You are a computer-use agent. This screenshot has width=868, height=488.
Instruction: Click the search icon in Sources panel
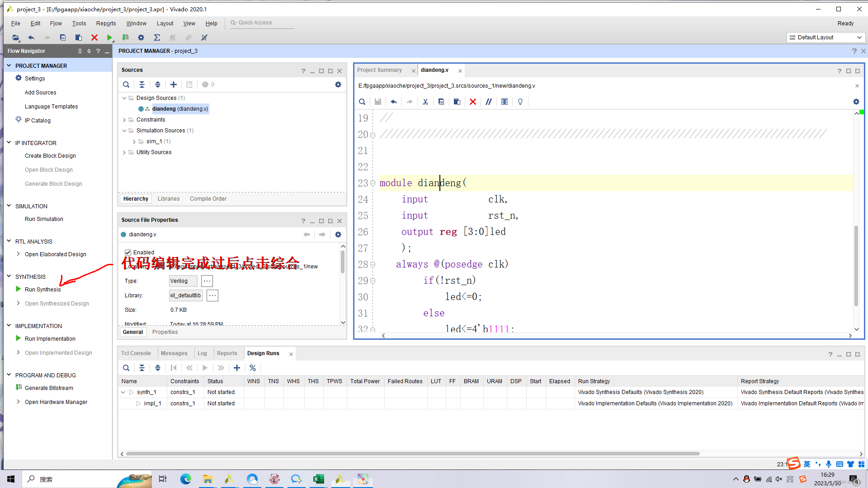click(126, 84)
